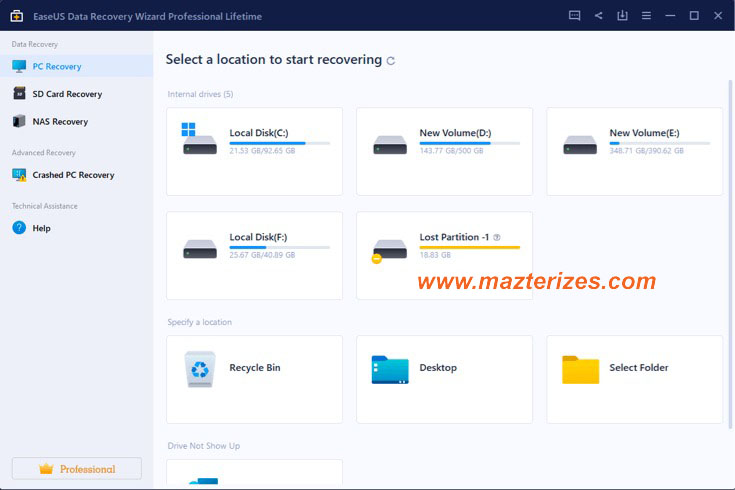The width and height of the screenshot is (735, 490).
Task: Click the New Volume(D:) usage bar
Action: (469, 143)
